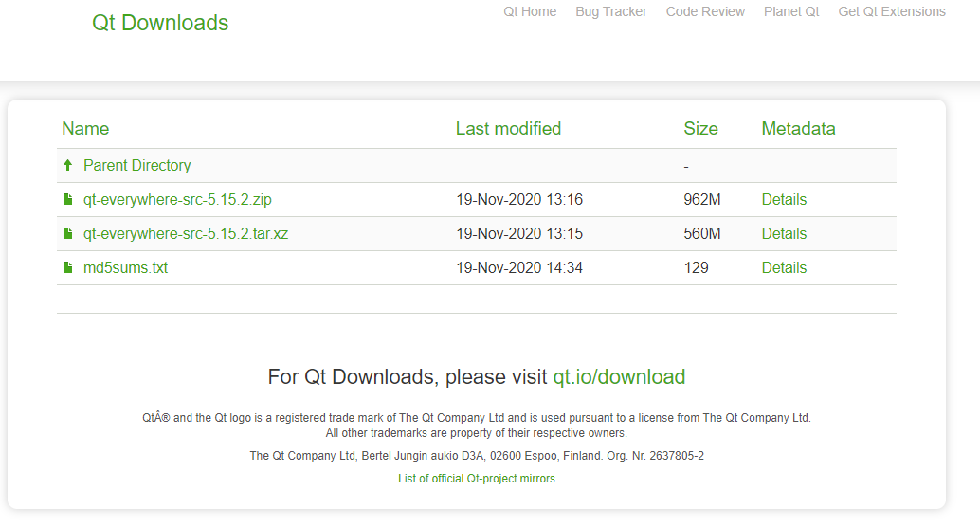The height and width of the screenshot is (528, 980).
Task: Click the Qt Downloads page title
Action: 160,23
